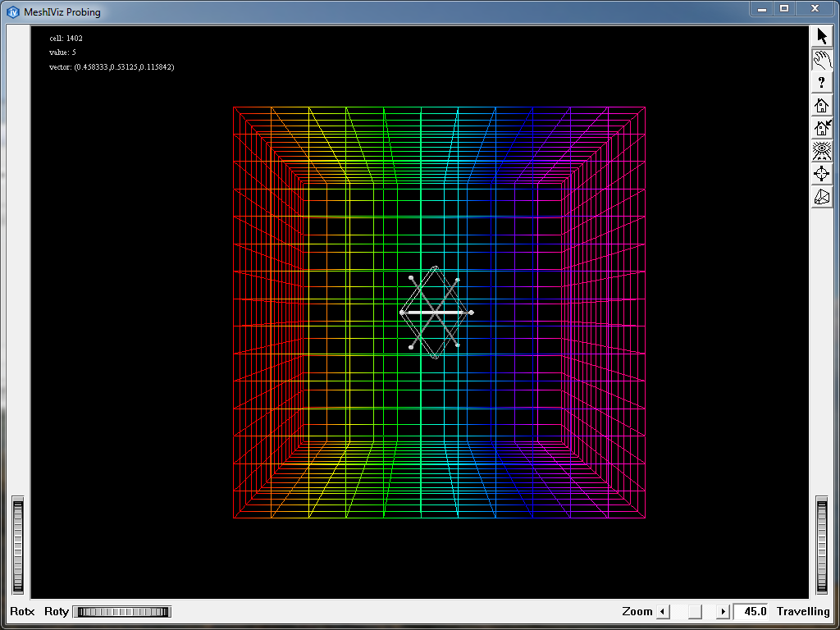
Task: Close the MeshIViz Probing window
Action: [x=815, y=8]
